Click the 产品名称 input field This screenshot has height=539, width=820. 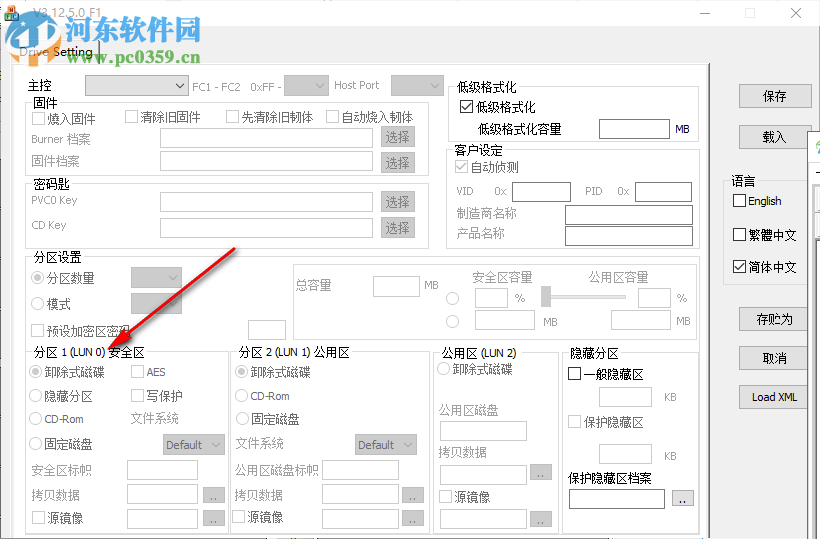(x=629, y=236)
